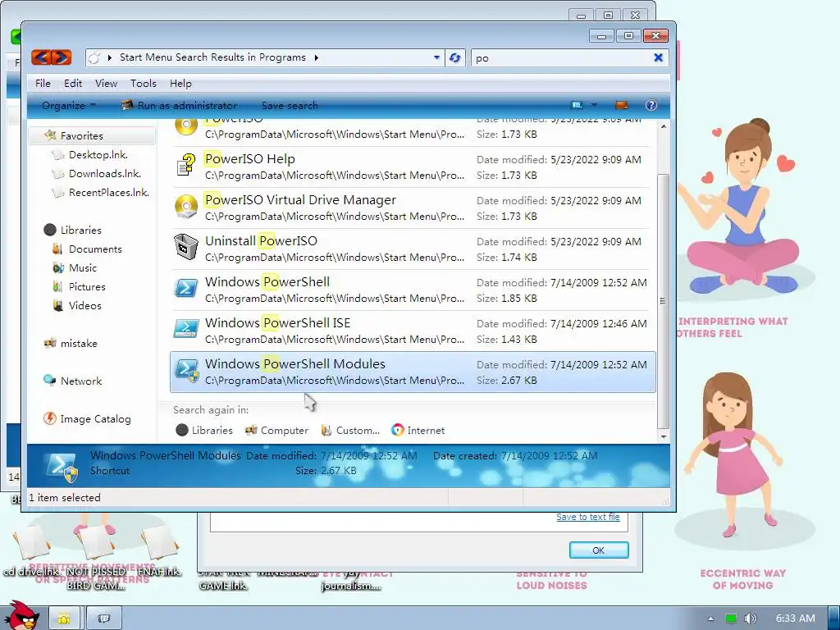Click '1 item selected' status text
Viewport: 840px width, 630px height.
[x=65, y=497]
